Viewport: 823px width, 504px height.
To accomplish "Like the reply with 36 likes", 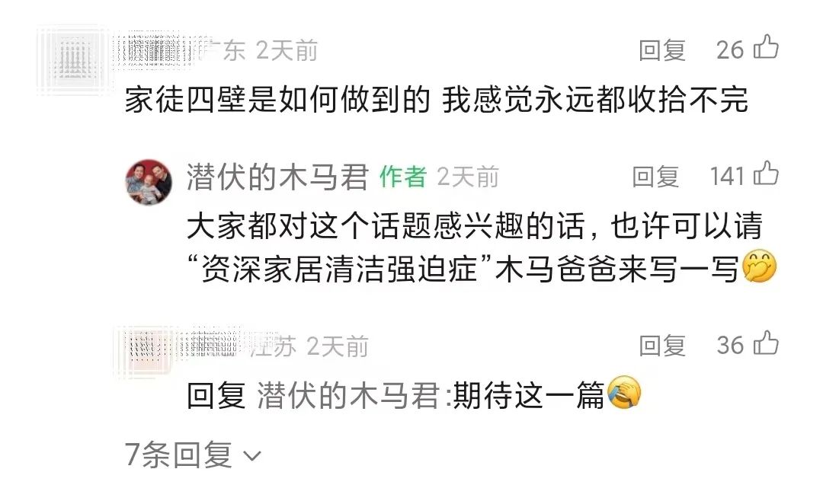I will click(767, 343).
